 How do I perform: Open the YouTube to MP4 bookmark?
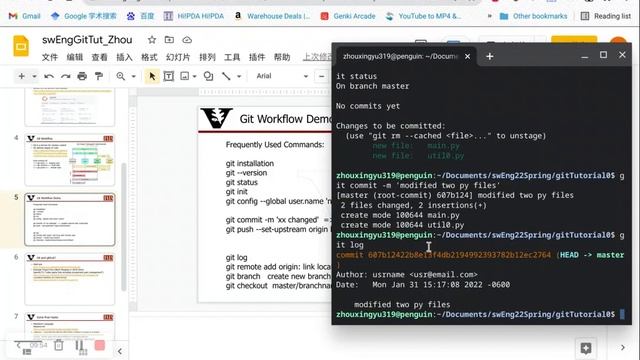(x=423, y=16)
